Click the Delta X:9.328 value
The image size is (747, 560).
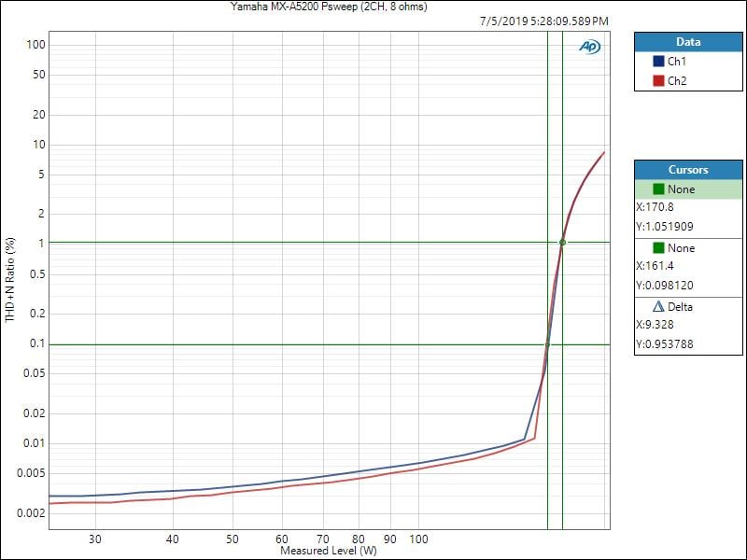(655, 326)
